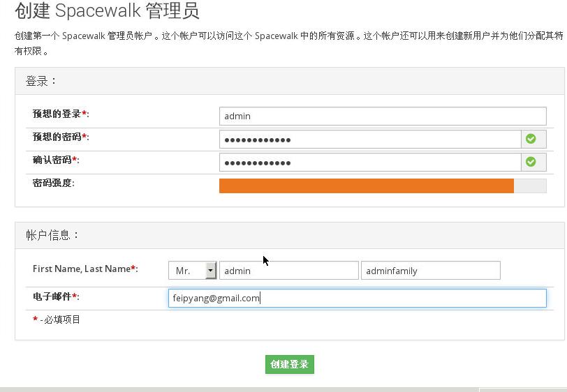Viewport: 567px width, 392px height.
Task: Click the intro paragraph about Spacewalk 管理员帐户
Action: (289, 43)
